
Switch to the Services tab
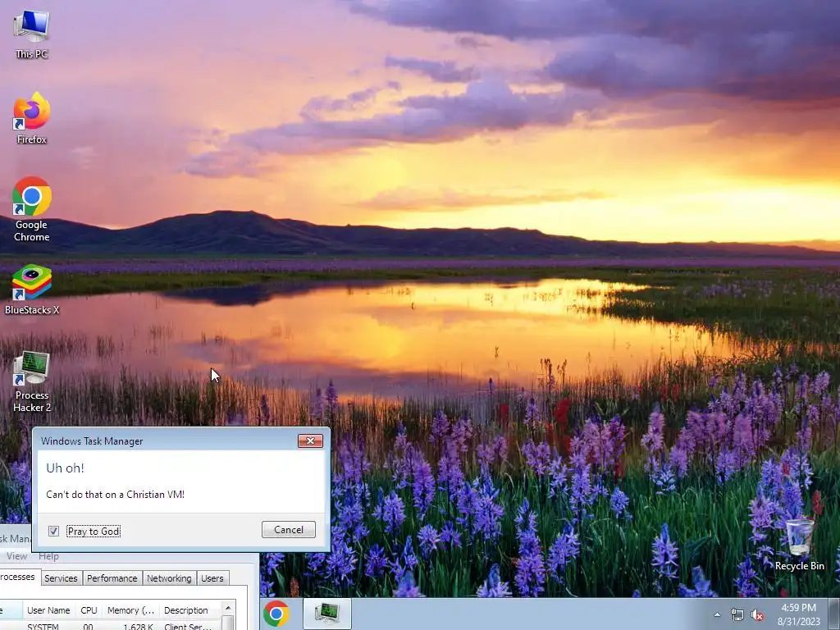[61, 578]
